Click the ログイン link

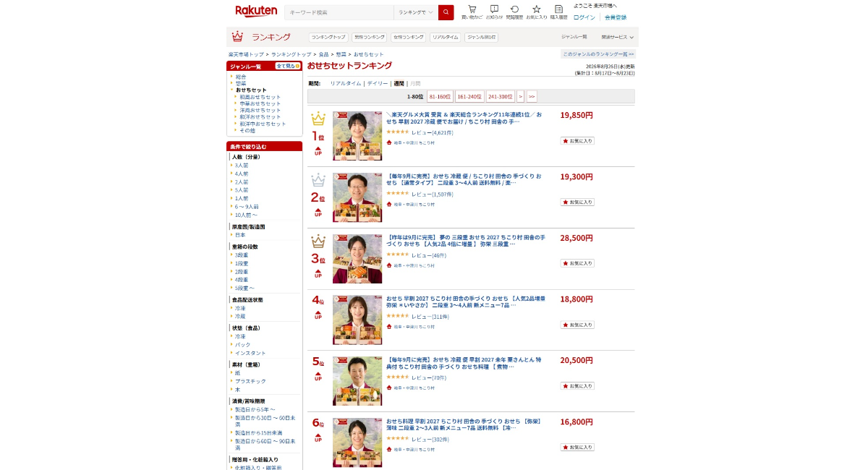584,17
